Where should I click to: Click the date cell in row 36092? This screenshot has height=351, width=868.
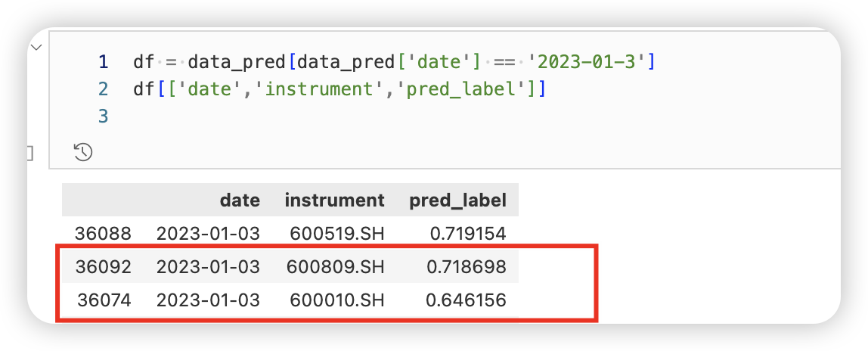[208, 267]
